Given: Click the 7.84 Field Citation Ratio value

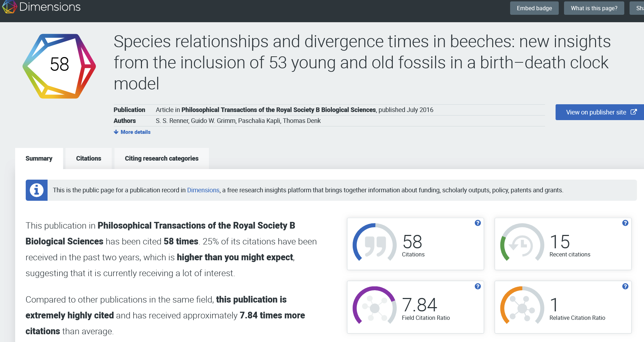Looking at the screenshot, I should coord(420,305).
